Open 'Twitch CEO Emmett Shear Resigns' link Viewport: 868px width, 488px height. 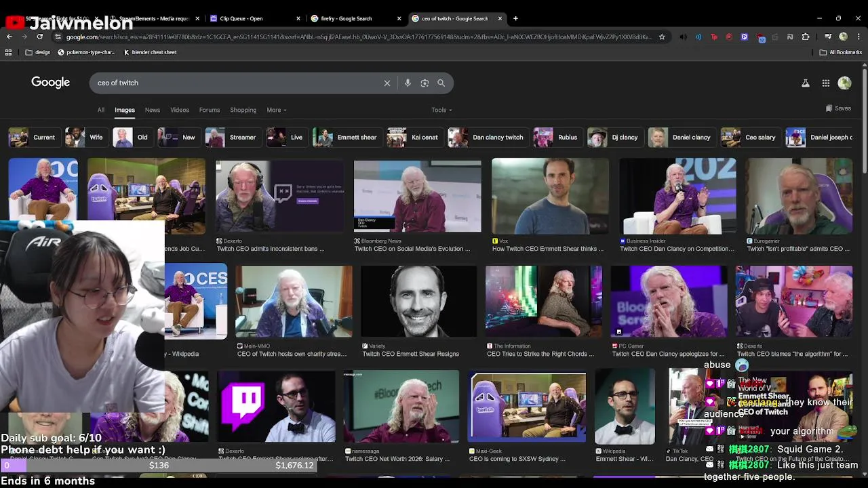pyautogui.click(x=410, y=354)
